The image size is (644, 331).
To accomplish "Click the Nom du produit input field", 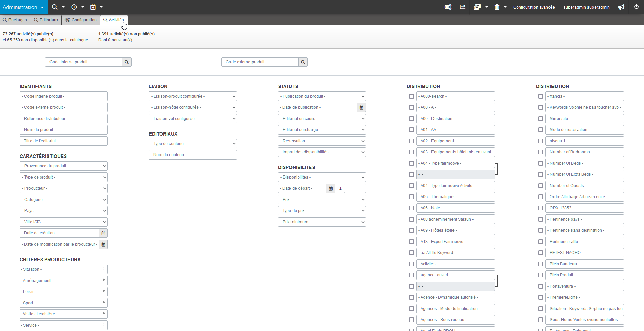I will tap(64, 130).
